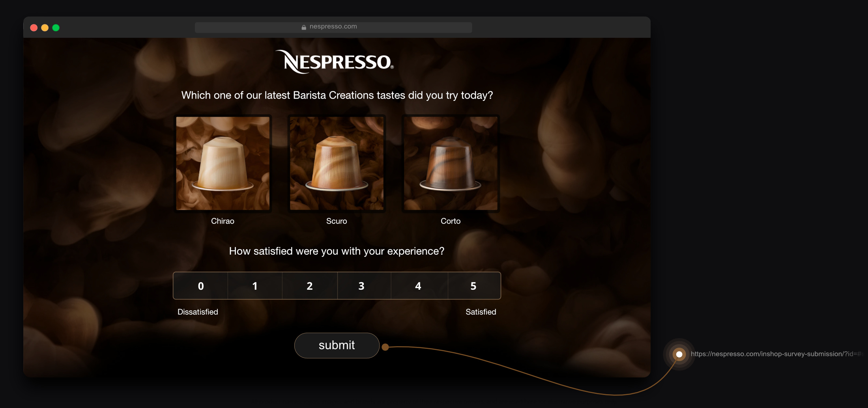Choose satisfaction rating 3
This screenshot has width=868, height=408.
[364, 286]
